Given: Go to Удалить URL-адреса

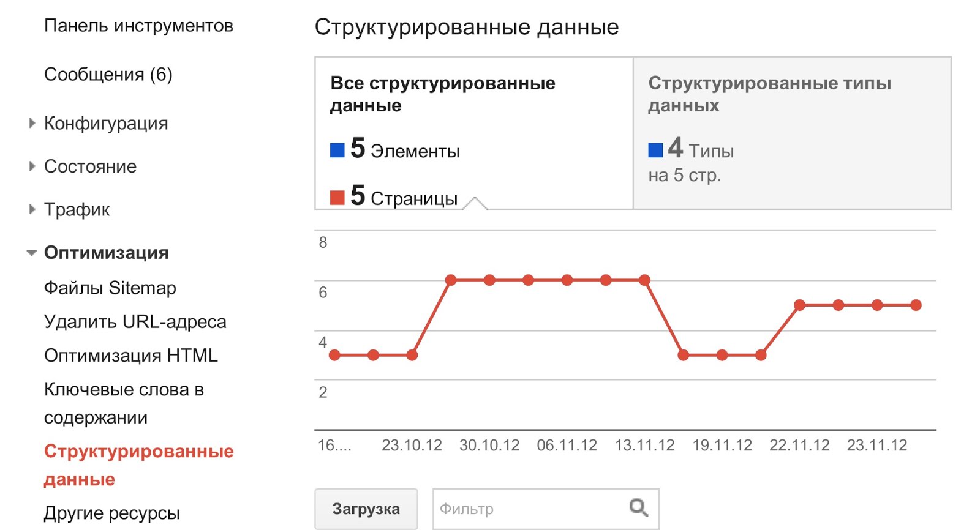Looking at the screenshot, I should [x=135, y=322].
